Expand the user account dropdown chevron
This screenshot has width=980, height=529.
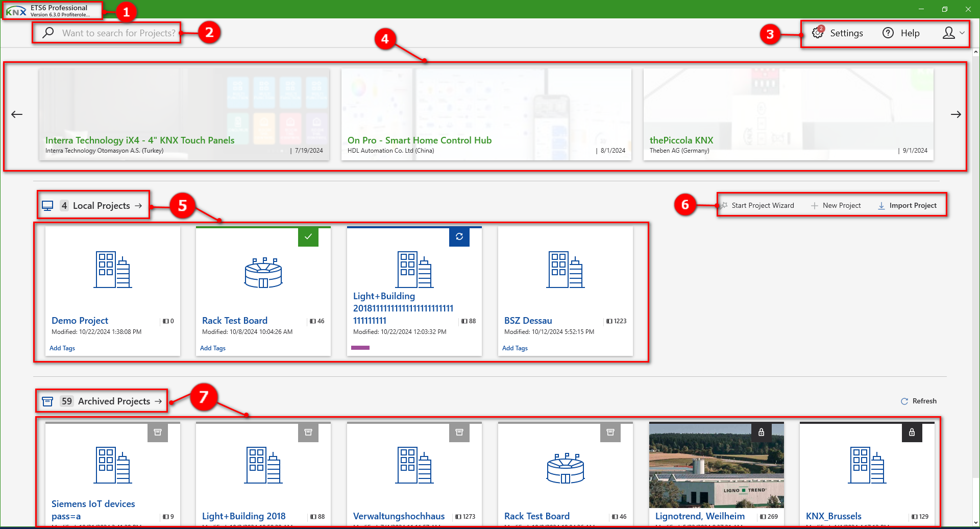pyautogui.click(x=962, y=33)
